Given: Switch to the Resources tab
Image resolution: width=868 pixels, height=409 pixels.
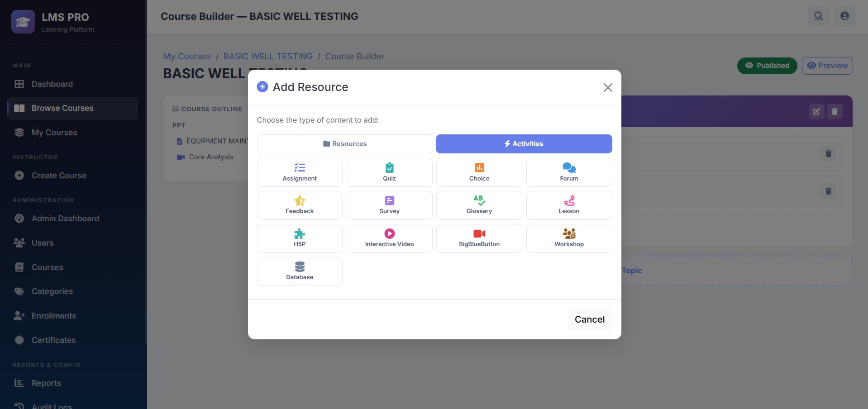Looking at the screenshot, I should [345, 144].
